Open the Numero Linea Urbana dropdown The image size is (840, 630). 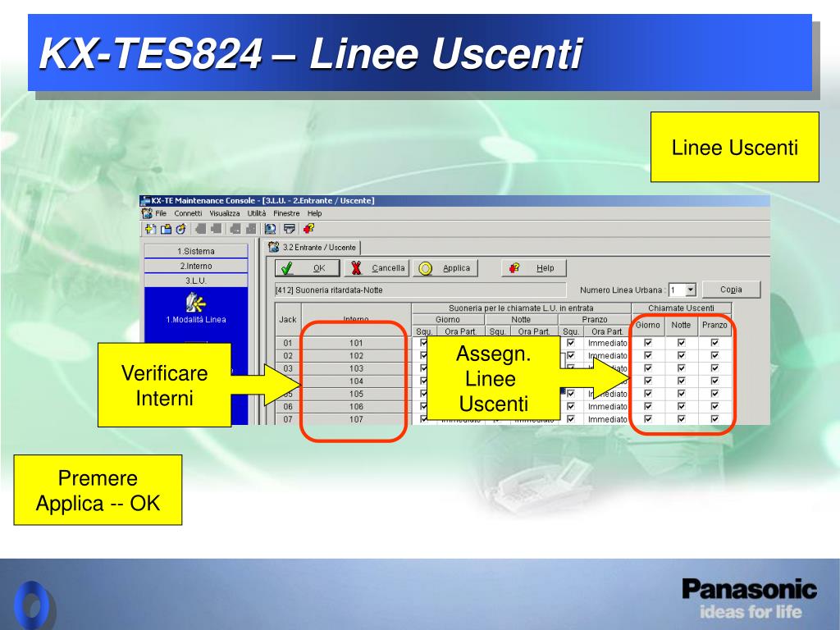(691, 290)
